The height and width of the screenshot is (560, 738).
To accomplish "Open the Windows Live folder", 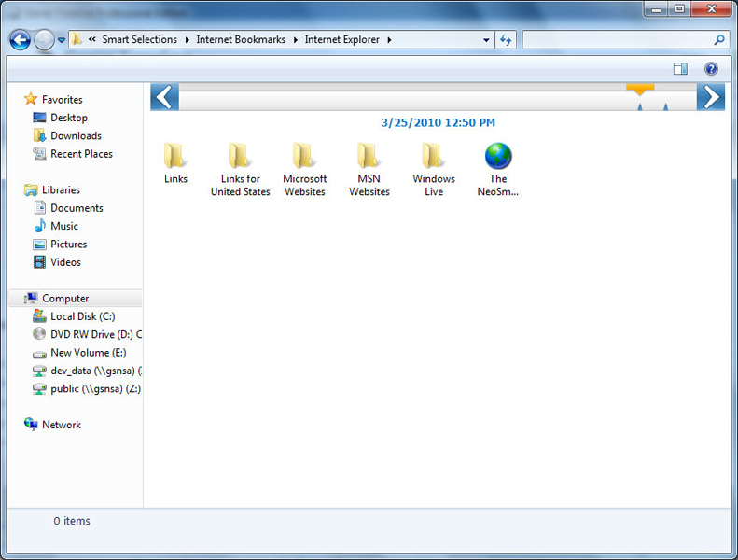I will click(x=434, y=170).
